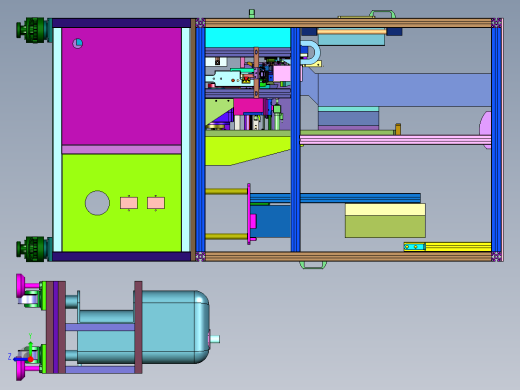The image size is (520, 390).
Task: Select the lavender strip between the magenta and lime panels
Action: (122, 149)
